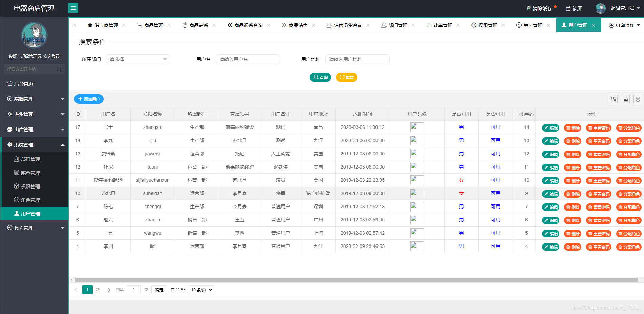Toggle the sidebar with hamburger icon
The width and height of the screenshot is (644, 314).
tap(73, 8)
